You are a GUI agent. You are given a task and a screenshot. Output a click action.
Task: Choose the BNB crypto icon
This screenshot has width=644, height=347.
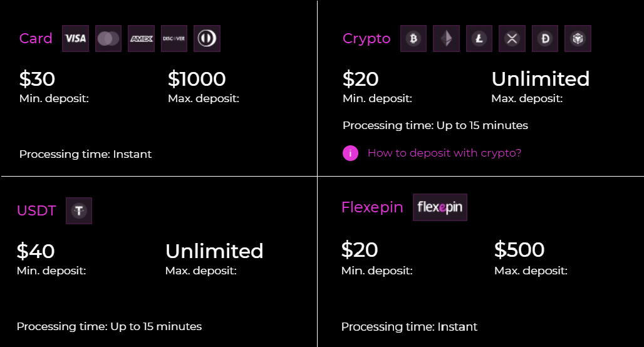pos(578,39)
